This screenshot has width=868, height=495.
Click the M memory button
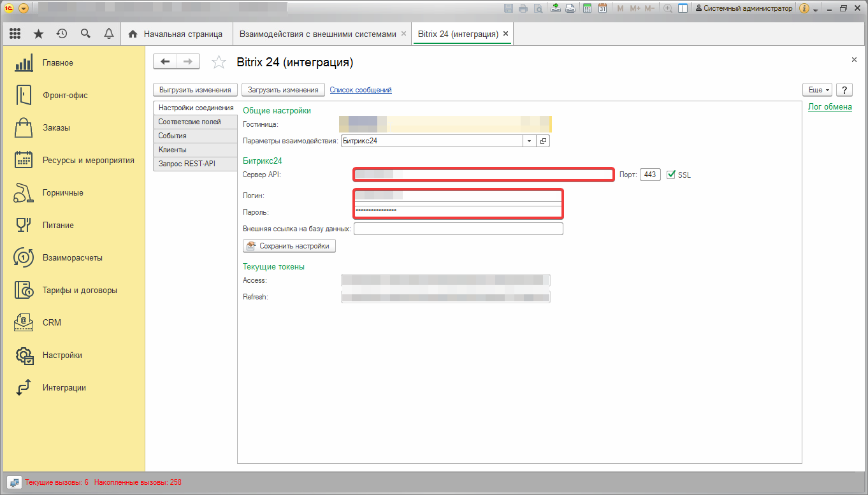621,8
